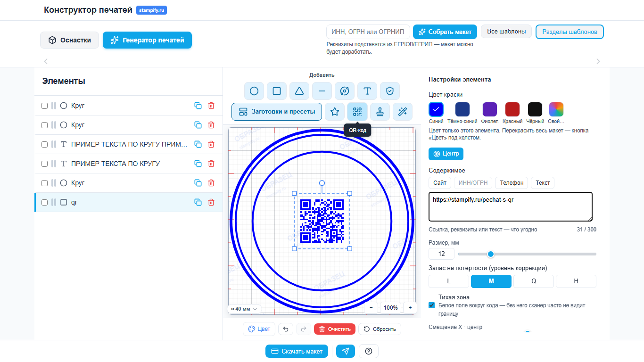The image size is (644, 362).
Task: Duplicate the qr element
Action: point(198,202)
